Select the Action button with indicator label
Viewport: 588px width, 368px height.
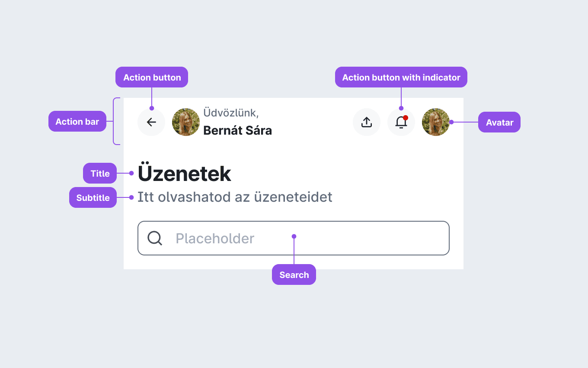(x=401, y=77)
